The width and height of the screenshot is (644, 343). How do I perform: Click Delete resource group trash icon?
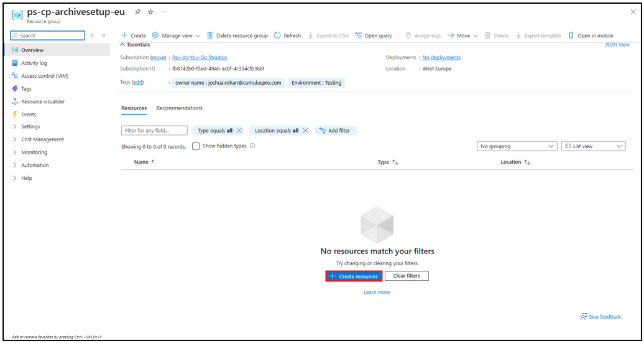[x=210, y=35]
